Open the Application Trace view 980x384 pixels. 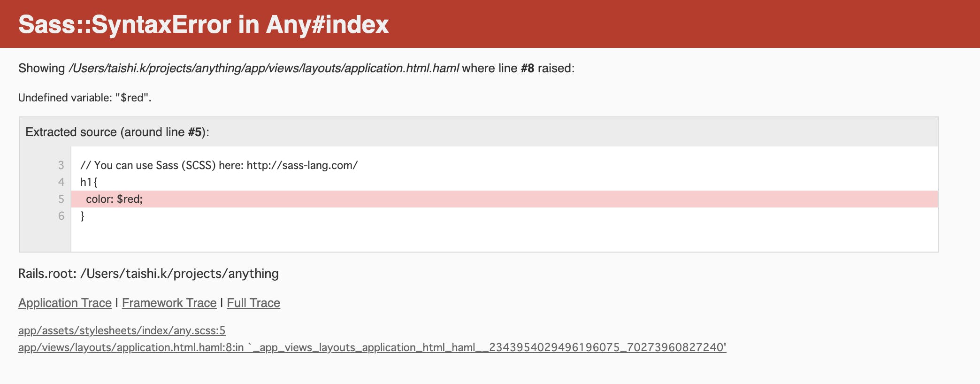click(65, 303)
